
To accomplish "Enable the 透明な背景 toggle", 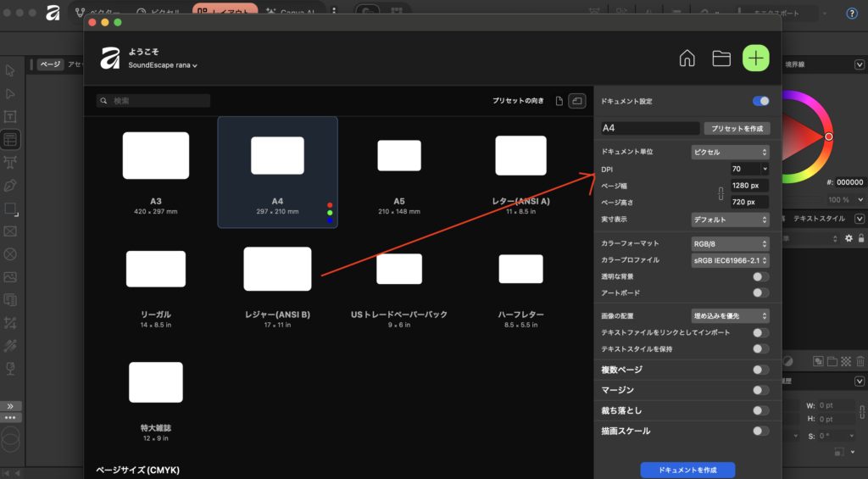I will [760, 276].
